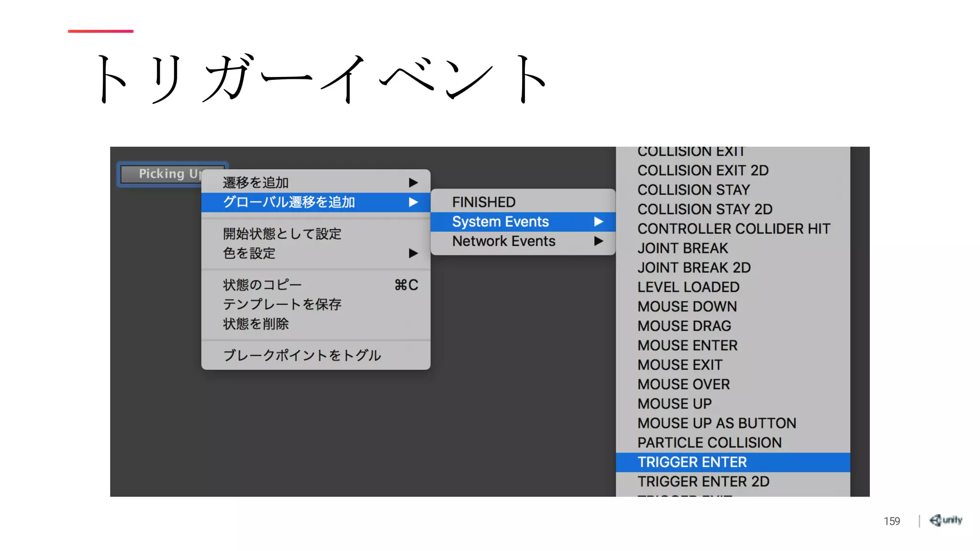Toggle breakpoint via ブレークポイントをトグル

pyautogui.click(x=301, y=355)
